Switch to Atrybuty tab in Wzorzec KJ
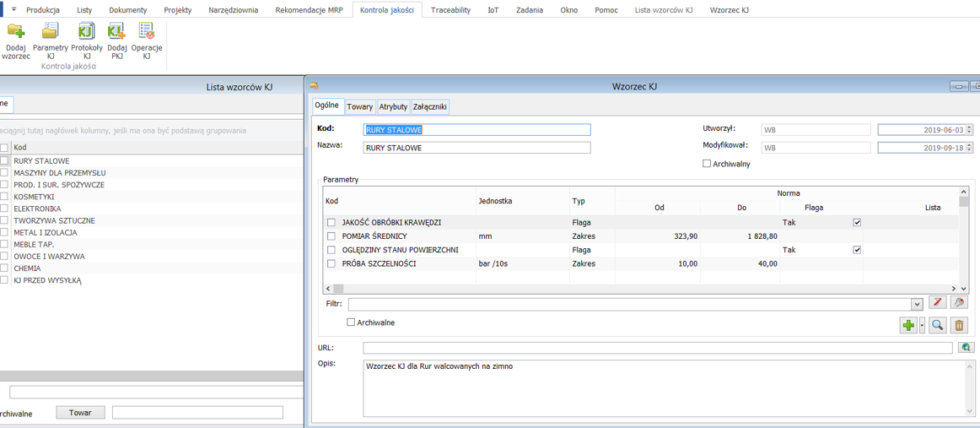Screen dimensions: 980x428 pos(393,107)
